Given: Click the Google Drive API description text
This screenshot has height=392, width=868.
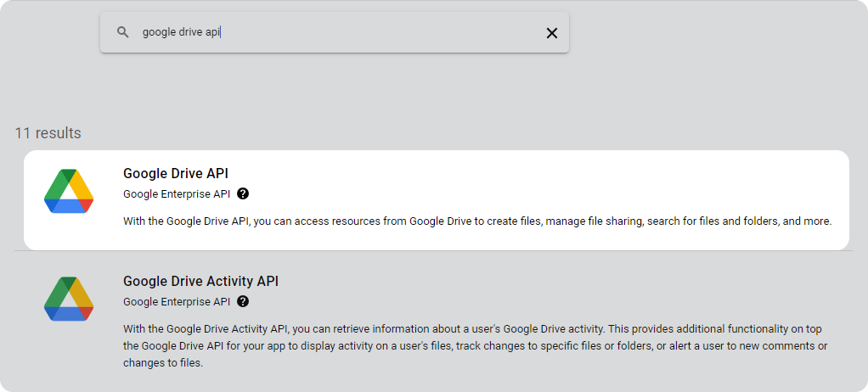Looking at the screenshot, I should click(x=477, y=221).
